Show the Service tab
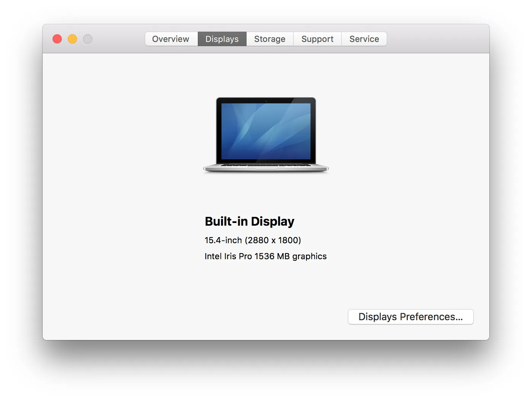Screen dimensions: 532x401 (364, 39)
